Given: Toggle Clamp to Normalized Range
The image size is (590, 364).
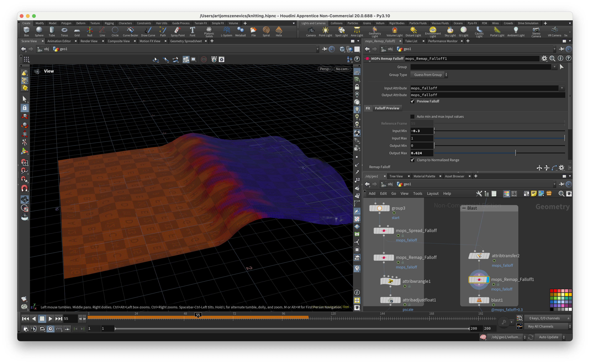Looking at the screenshot, I should click(x=412, y=160).
